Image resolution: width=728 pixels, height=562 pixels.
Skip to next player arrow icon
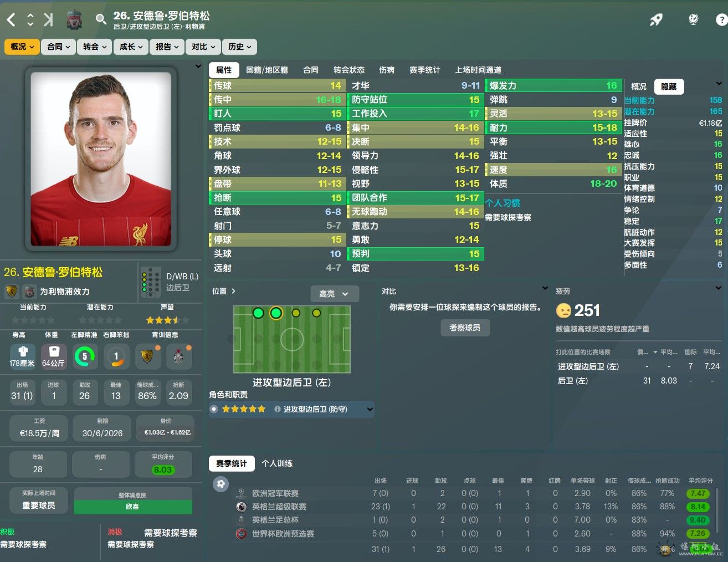coord(48,20)
